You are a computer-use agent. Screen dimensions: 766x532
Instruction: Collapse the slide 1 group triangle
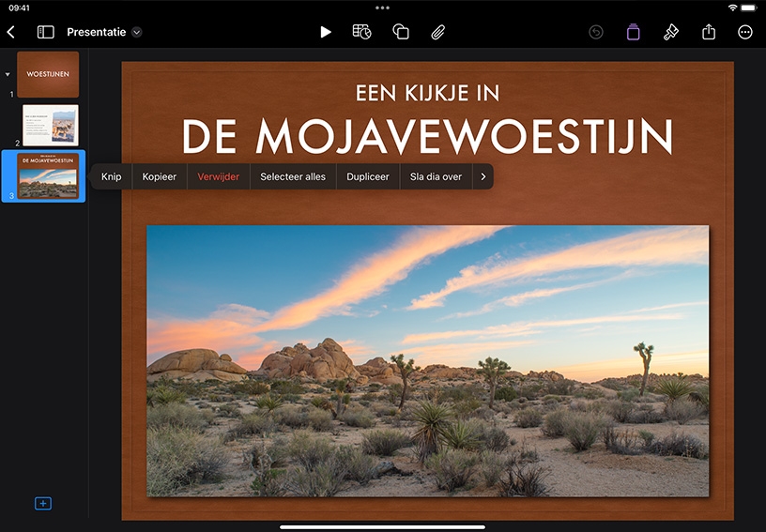point(8,74)
